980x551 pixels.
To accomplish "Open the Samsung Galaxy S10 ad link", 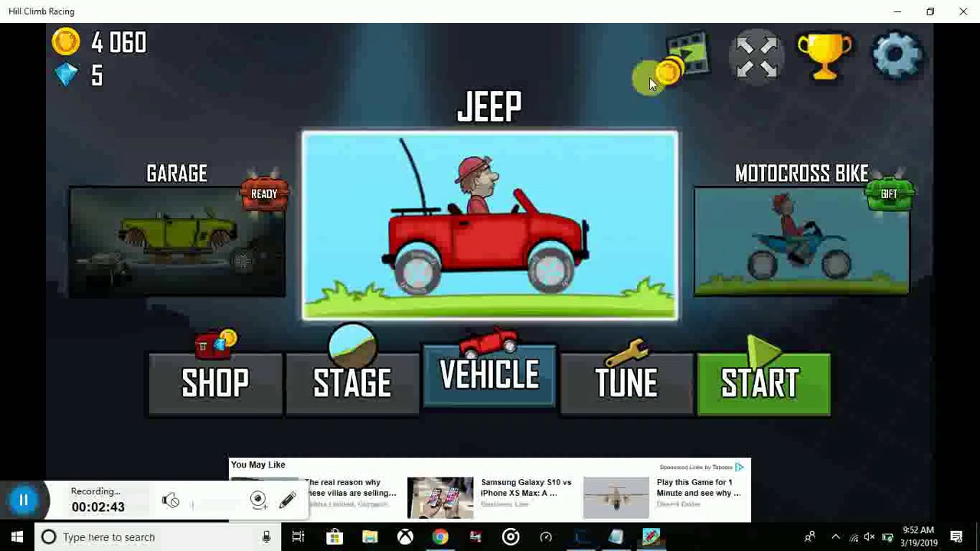I will pos(526,487).
